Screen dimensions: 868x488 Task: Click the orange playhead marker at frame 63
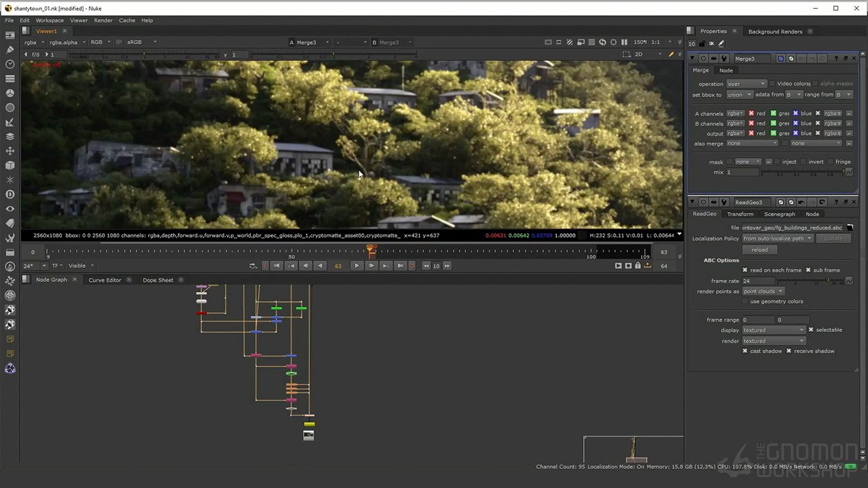point(370,251)
